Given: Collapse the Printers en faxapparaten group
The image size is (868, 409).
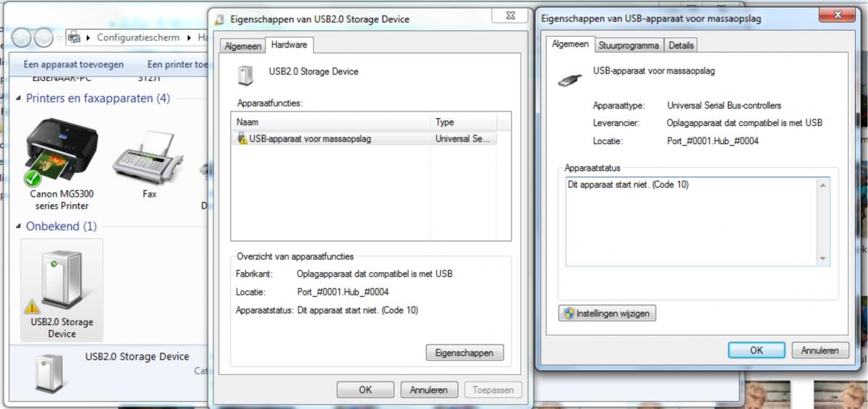Looking at the screenshot, I should pos(18,98).
